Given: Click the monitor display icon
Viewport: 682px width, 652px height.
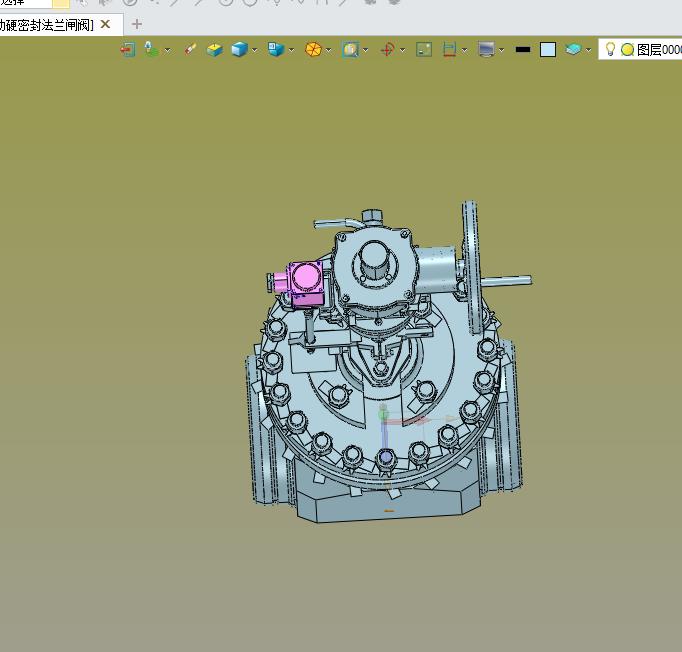Looking at the screenshot, I should pyautogui.click(x=486, y=50).
